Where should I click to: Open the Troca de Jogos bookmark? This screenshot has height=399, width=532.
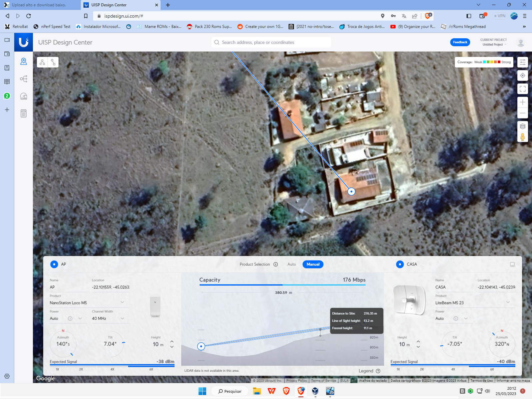pyautogui.click(x=362, y=27)
